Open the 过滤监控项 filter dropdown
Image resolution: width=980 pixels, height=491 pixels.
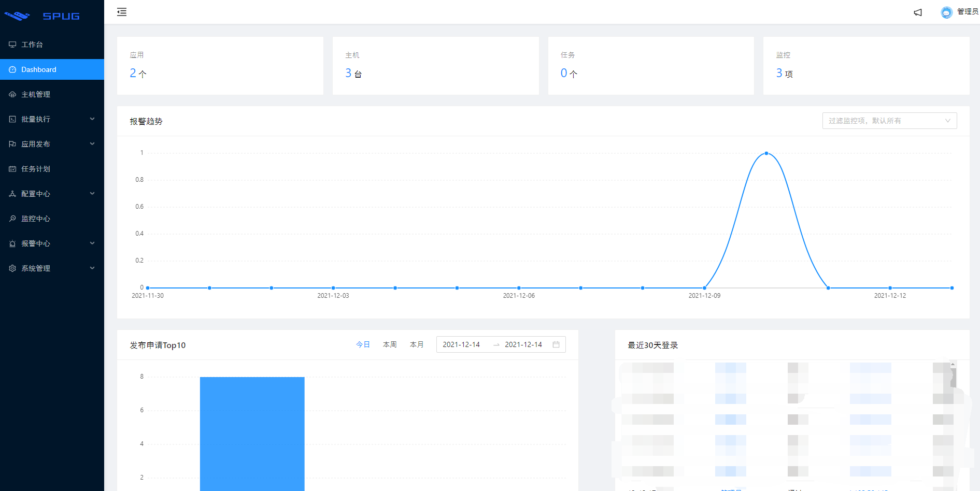click(889, 121)
